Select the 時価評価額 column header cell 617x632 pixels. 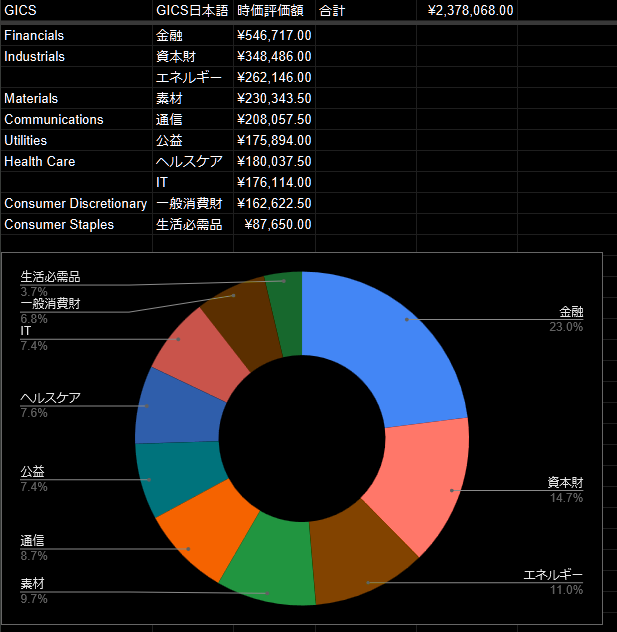tap(274, 10)
